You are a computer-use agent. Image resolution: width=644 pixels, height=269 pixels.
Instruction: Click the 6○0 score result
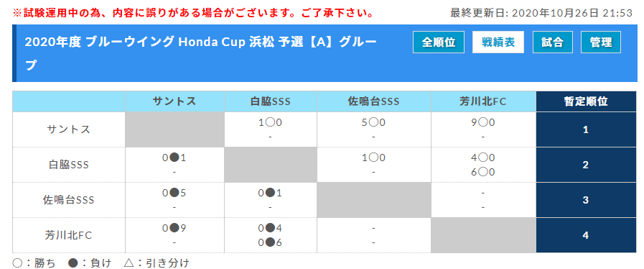click(483, 172)
